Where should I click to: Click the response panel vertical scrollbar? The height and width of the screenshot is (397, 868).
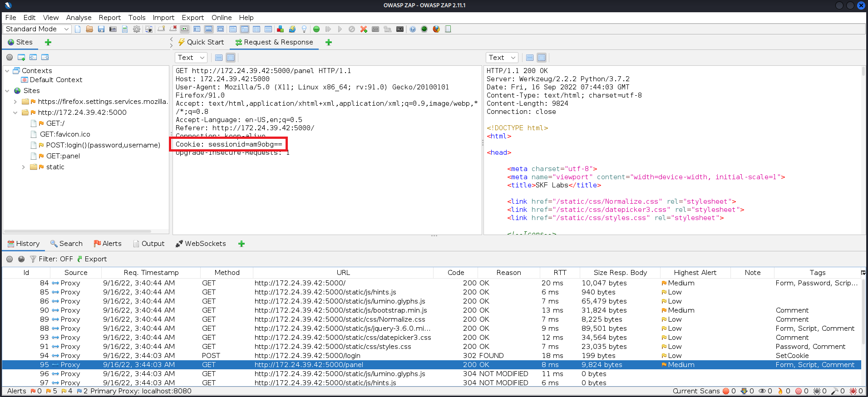point(863,71)
